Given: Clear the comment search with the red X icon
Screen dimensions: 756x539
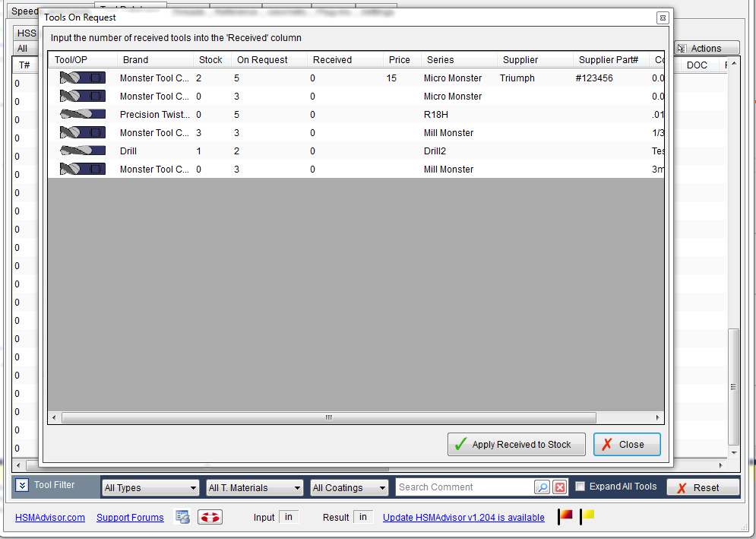Looking at the screenshot, I should (x=560, y=487).
